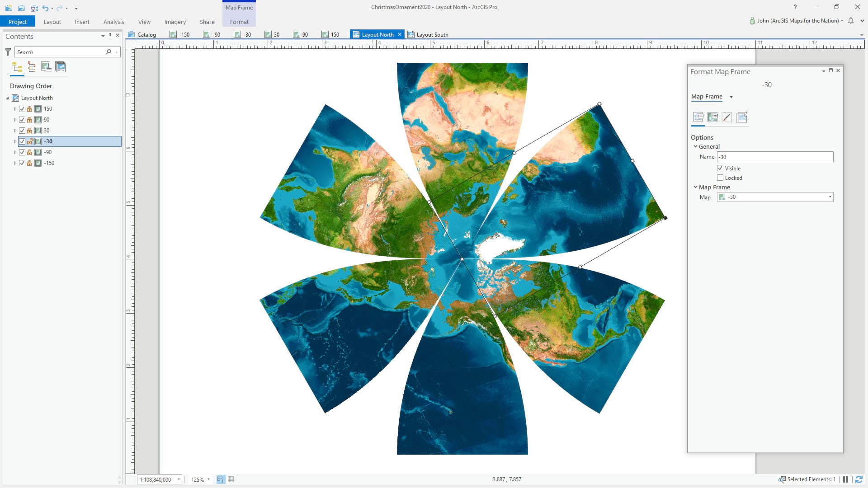This screenshot has height=488, width=868.
Task: Open the 125% zoom level dropdown
Action: (x=208, y=479)
